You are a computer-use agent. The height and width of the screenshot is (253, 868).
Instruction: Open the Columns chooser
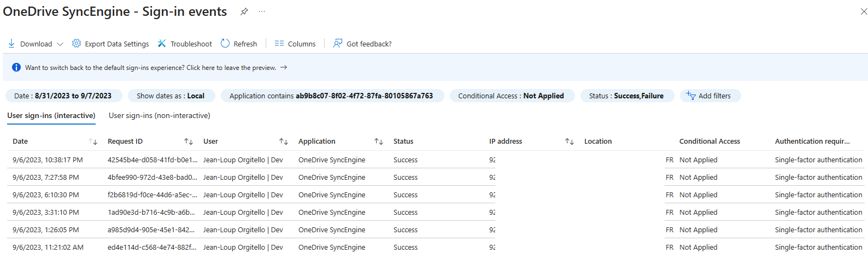pyautogui.click(x=295, y=44)
